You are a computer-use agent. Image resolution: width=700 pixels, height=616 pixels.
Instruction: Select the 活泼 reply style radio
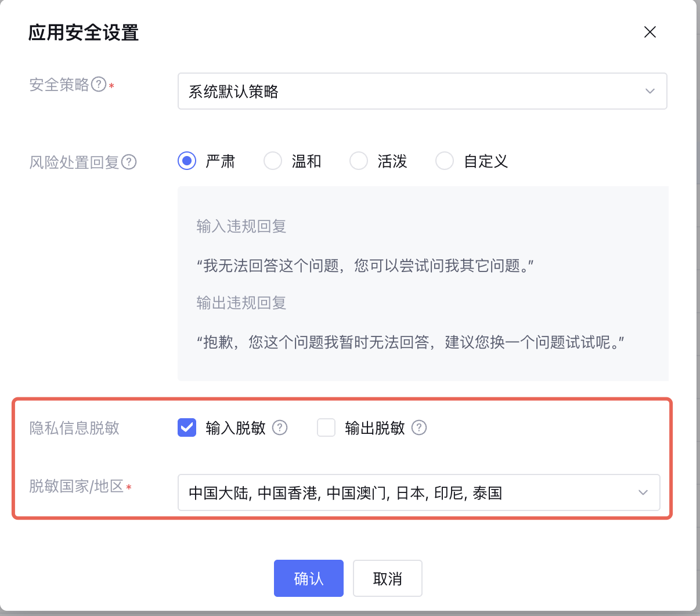359,161
